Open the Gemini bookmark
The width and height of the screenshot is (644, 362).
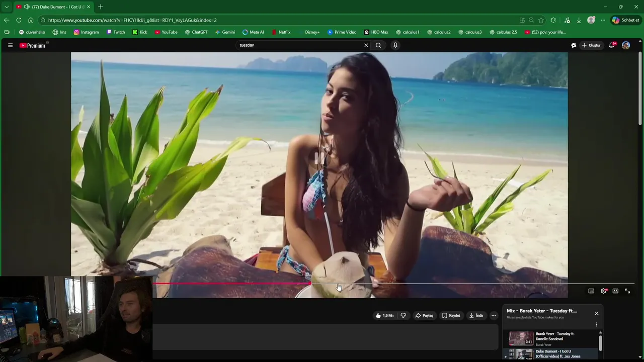[x=225, y=32]
